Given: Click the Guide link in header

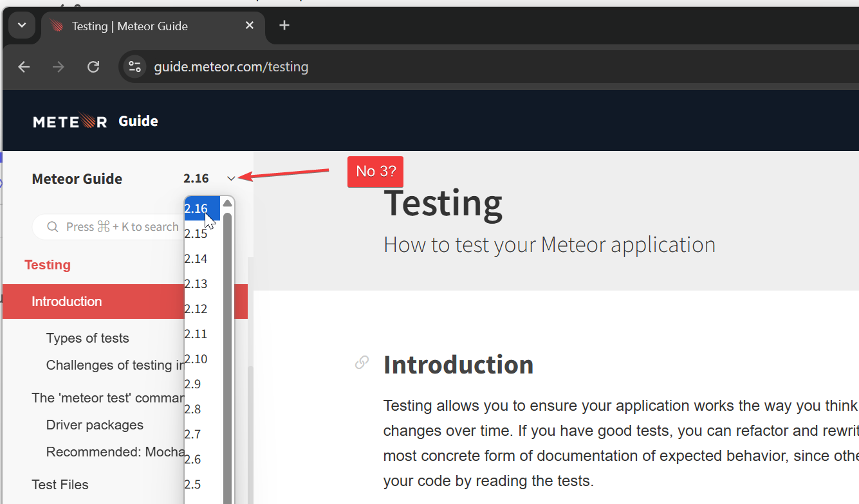Looking at the screenshot, I should [138, 121].
